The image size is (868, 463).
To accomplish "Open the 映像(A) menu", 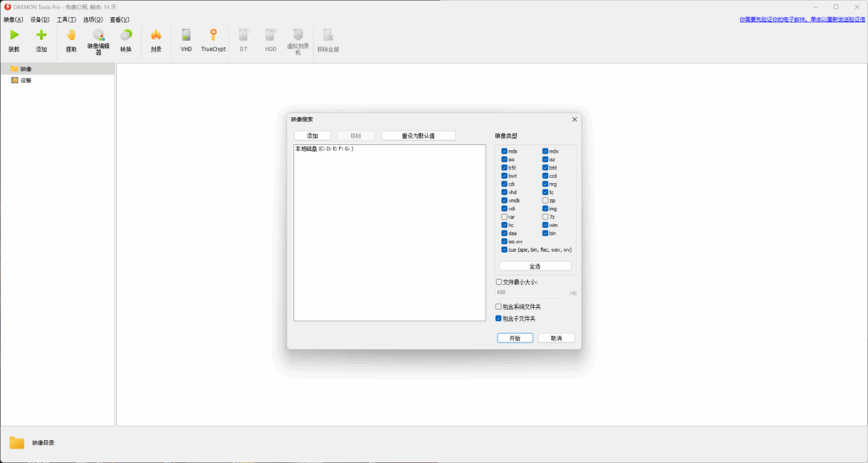I will tap(14, 20).
